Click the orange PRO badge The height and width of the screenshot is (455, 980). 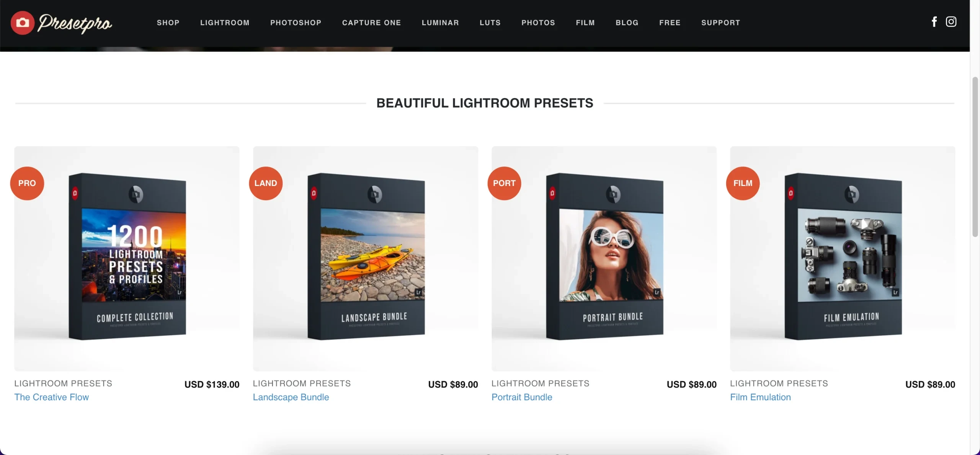[27, 183]
